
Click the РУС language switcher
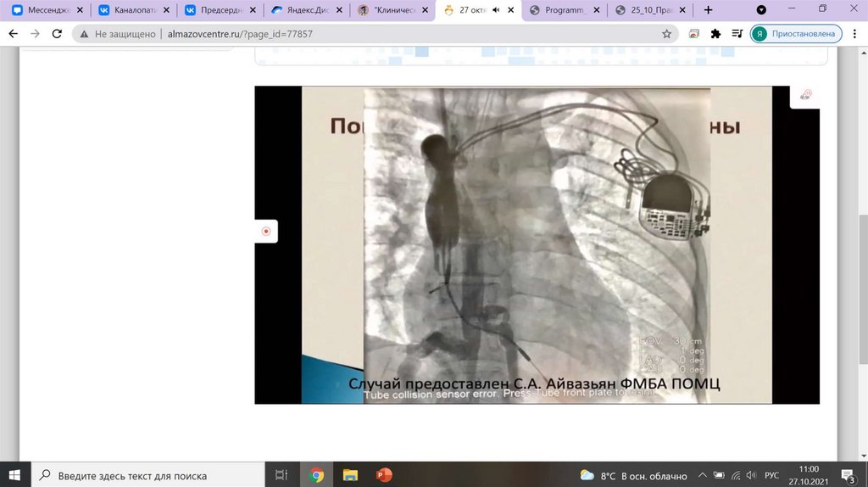[772, 475]
